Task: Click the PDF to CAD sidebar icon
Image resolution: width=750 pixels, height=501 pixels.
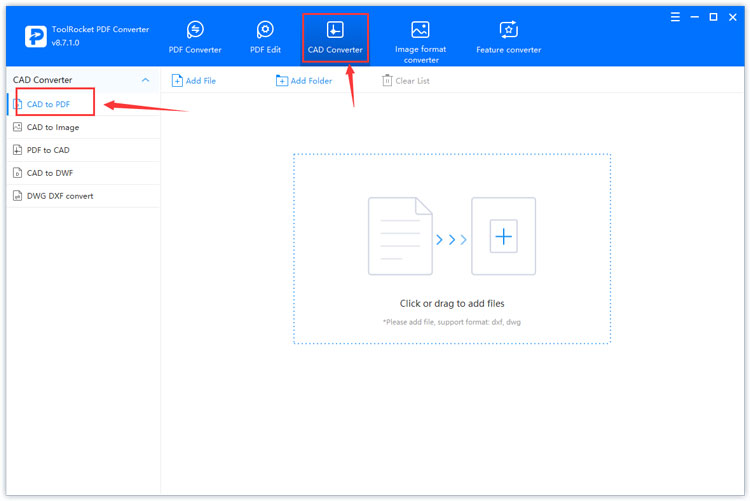Action: click(x=17, y=150)
